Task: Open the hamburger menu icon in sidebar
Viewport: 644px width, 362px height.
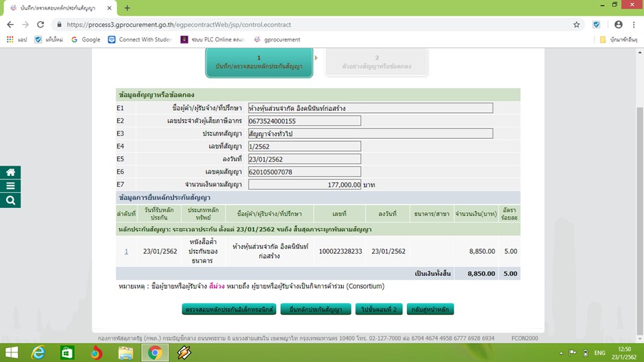Action: (x=10, y=186)
